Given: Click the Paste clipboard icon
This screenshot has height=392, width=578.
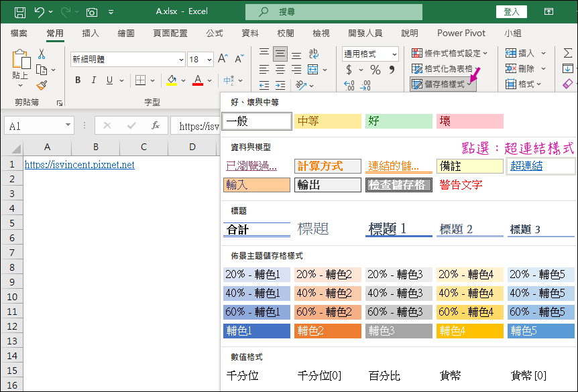Looking at the screenshot, I should tap(21, 60).
